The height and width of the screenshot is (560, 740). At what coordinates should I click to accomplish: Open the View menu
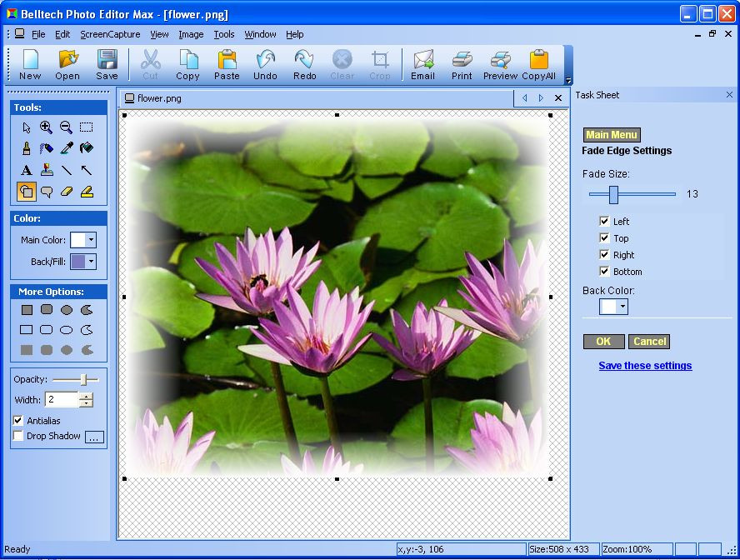click(159, 34)
